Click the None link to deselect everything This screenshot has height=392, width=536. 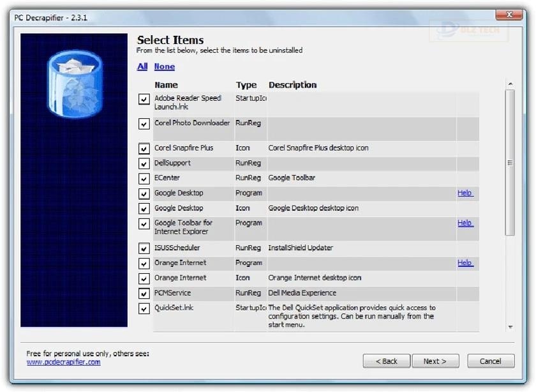pos(164,66)
